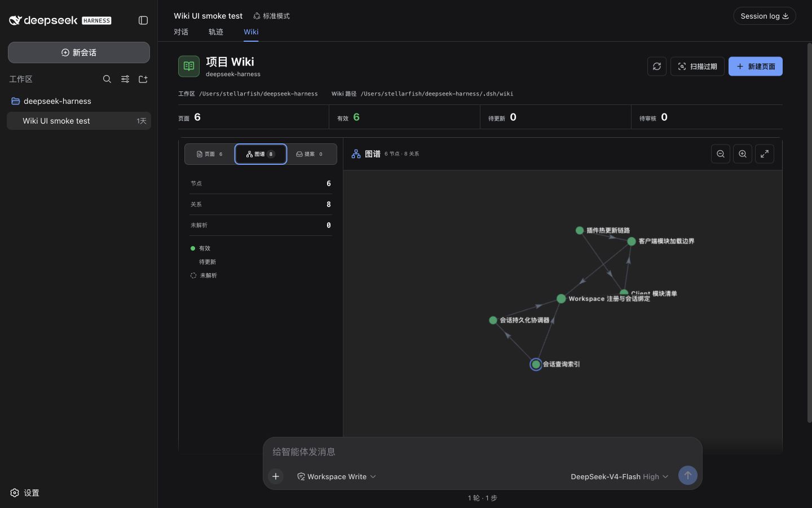Click the 给智能体发消息 input field
The width and height of the screenshot is (812, 508).
pos(483,452)
